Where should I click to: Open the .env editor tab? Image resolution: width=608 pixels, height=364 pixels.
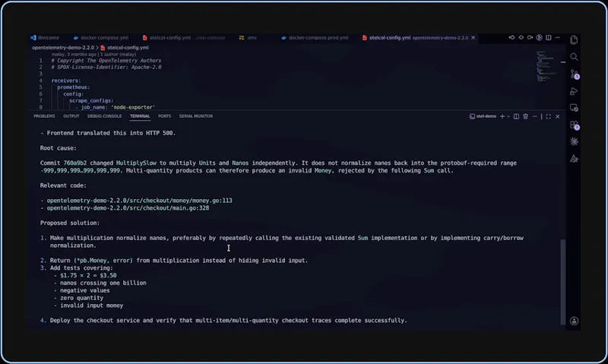[249, 37]
